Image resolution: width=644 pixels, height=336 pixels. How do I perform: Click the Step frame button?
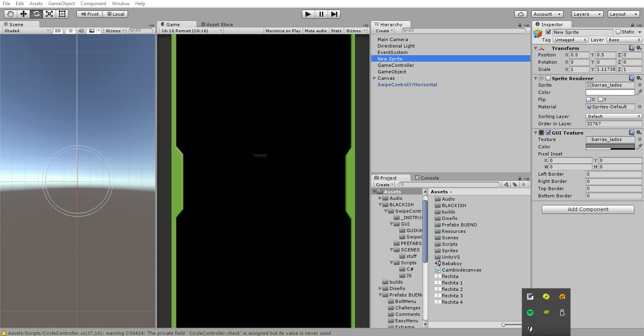point(334,14)
